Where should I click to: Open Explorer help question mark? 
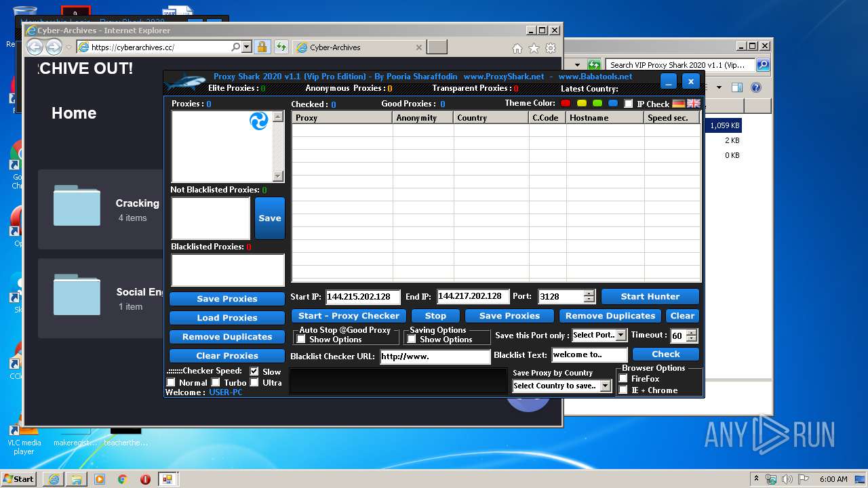756,87
